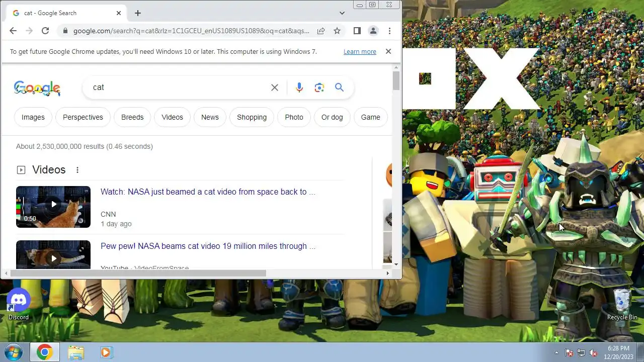Play the CNN video thumbnail 0:50
Screen dimensions: 644x362
tap(53, 207)
